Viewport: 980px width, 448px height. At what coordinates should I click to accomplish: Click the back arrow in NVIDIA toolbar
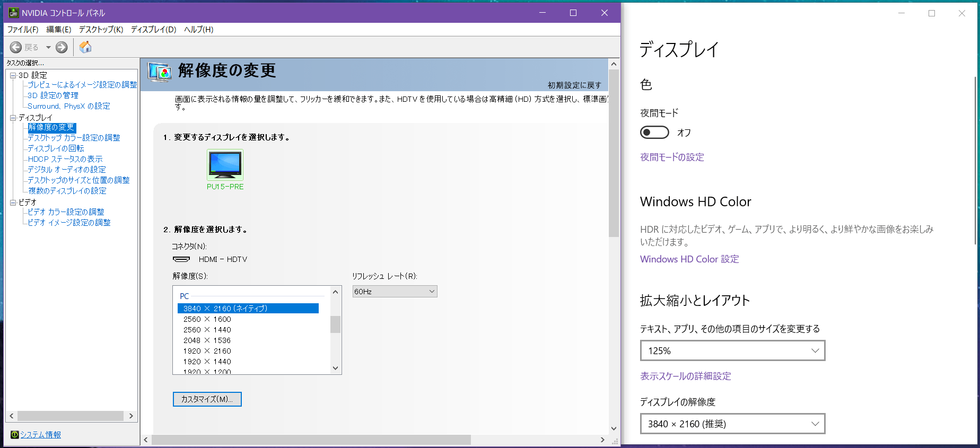(x=16, y=48)
